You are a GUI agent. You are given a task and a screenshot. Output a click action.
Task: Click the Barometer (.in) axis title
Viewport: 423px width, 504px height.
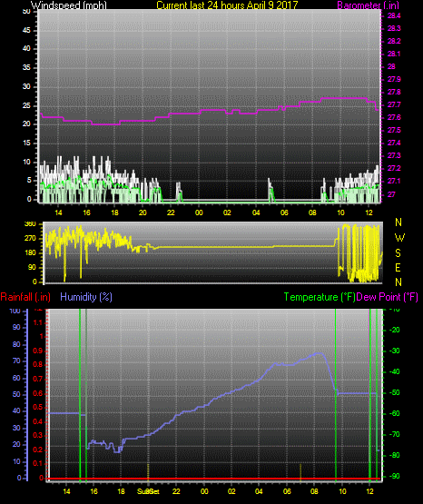(368, 5)
